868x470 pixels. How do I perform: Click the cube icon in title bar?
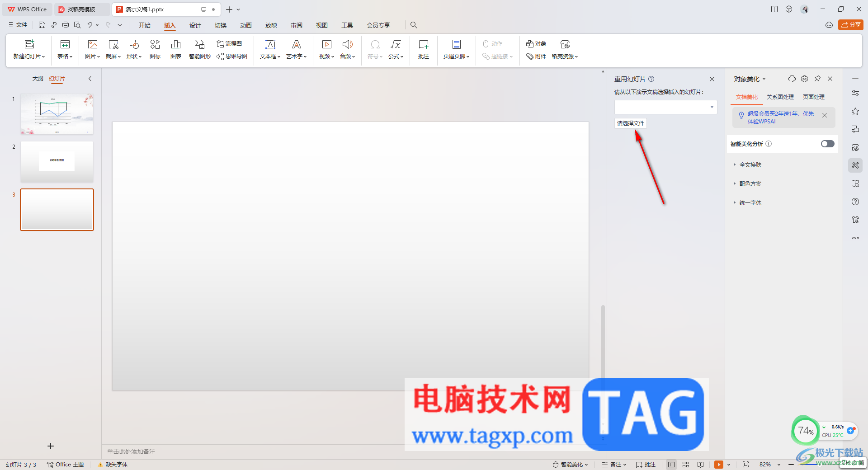click(x=789, y=9)
